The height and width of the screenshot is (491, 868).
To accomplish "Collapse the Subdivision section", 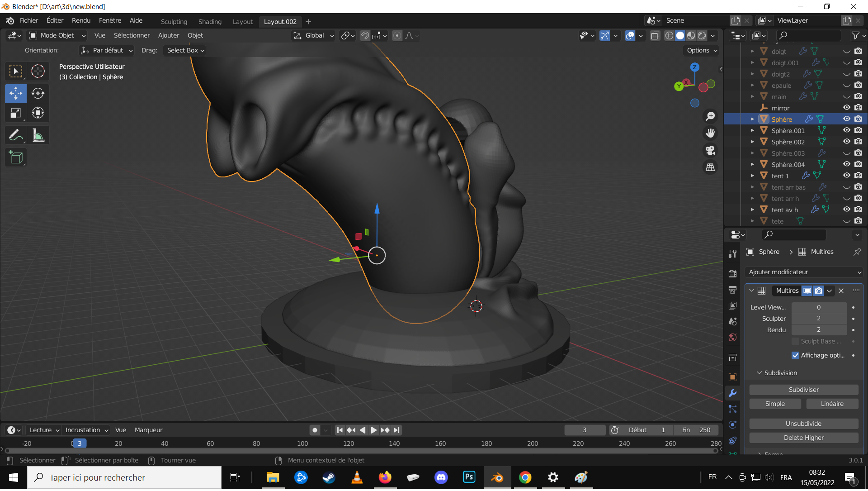I will pyautogui.click(x=759, y=373).
